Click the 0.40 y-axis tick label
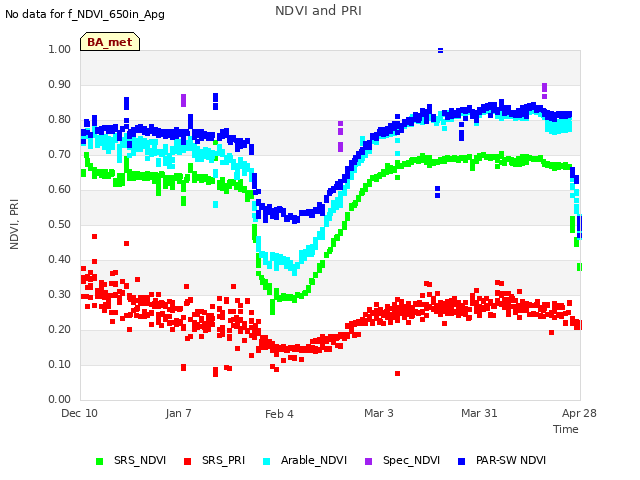The image size is (640, 480). tap(60, 260)
